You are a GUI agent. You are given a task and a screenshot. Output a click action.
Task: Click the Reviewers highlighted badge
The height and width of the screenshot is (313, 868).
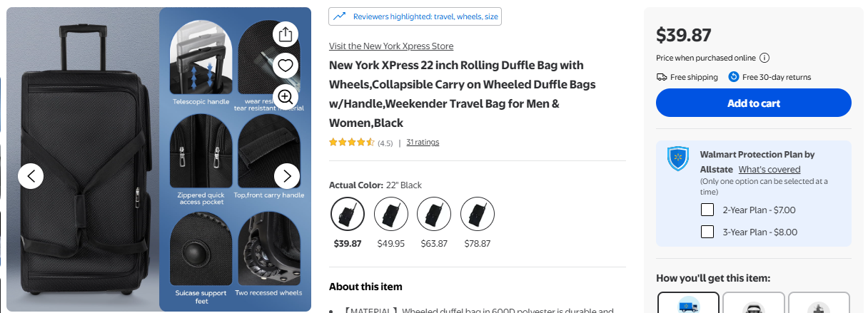pos(415,16)
